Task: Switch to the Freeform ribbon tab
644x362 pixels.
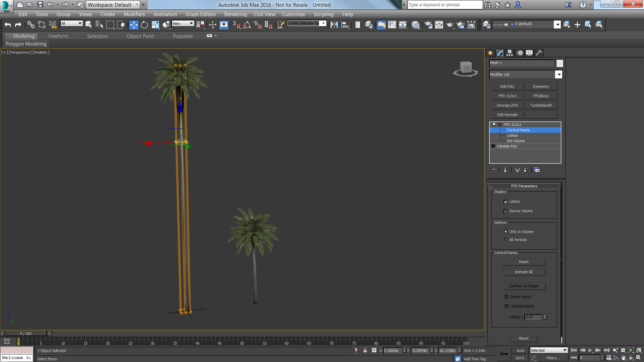Action: click(58, 36)
